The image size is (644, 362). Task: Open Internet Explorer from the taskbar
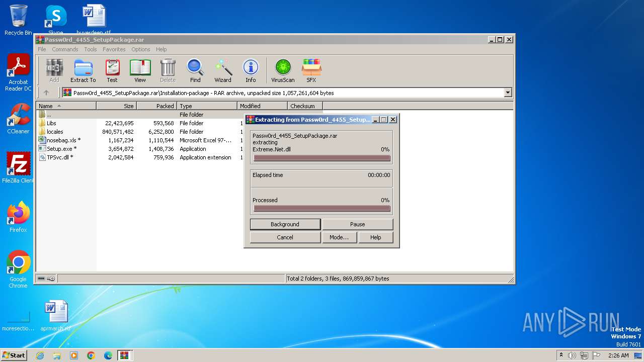click(x=40, y=355)
